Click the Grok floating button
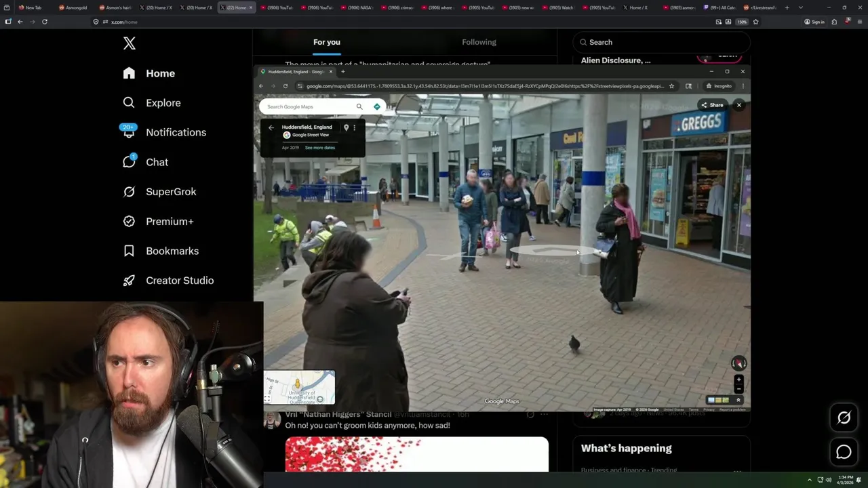The width and height of the screenshot is (868, 488). [844, 418]
